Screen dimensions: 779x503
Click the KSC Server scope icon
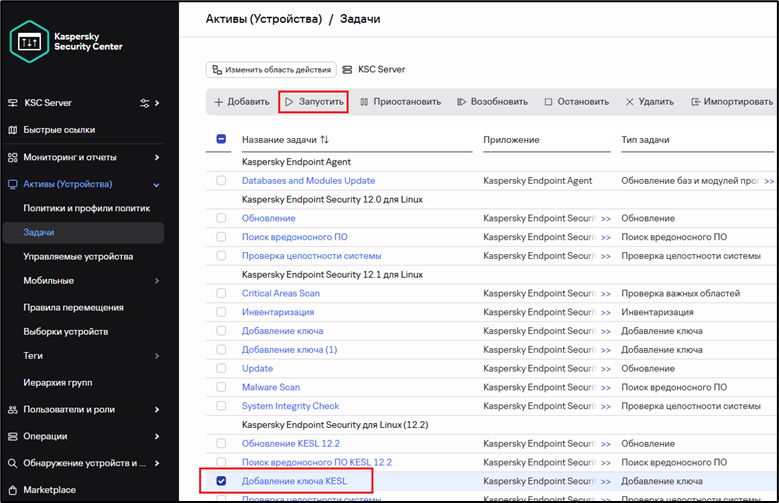pos(347,70)
